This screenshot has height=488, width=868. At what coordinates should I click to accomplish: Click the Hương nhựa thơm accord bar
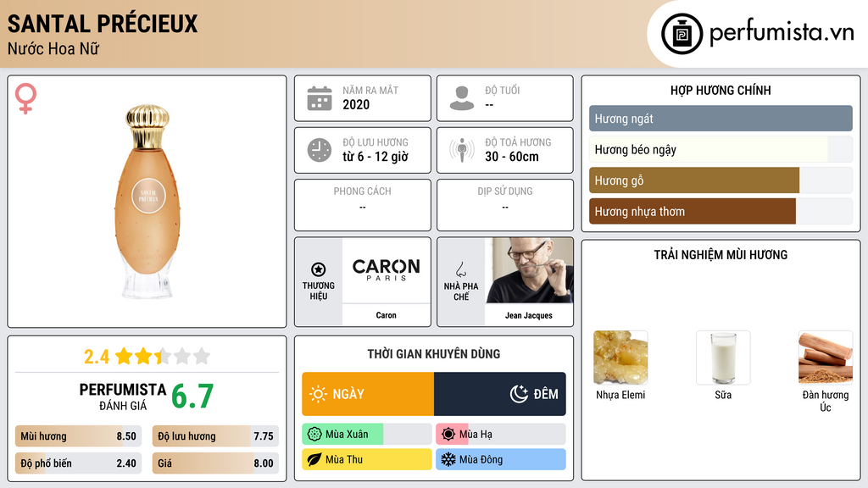pos(721,211)
